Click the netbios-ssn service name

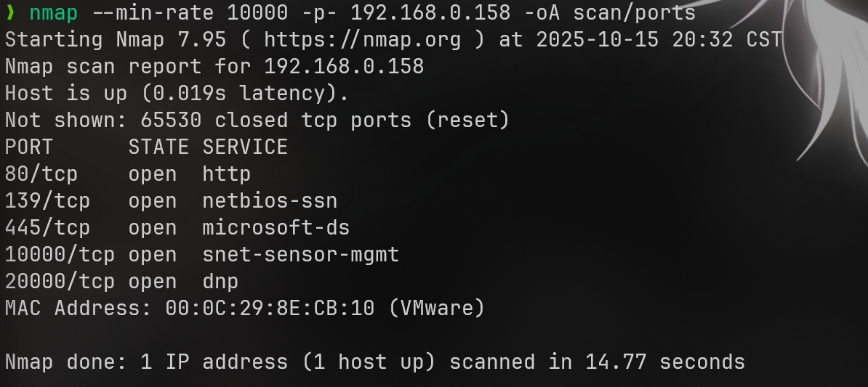270,201
